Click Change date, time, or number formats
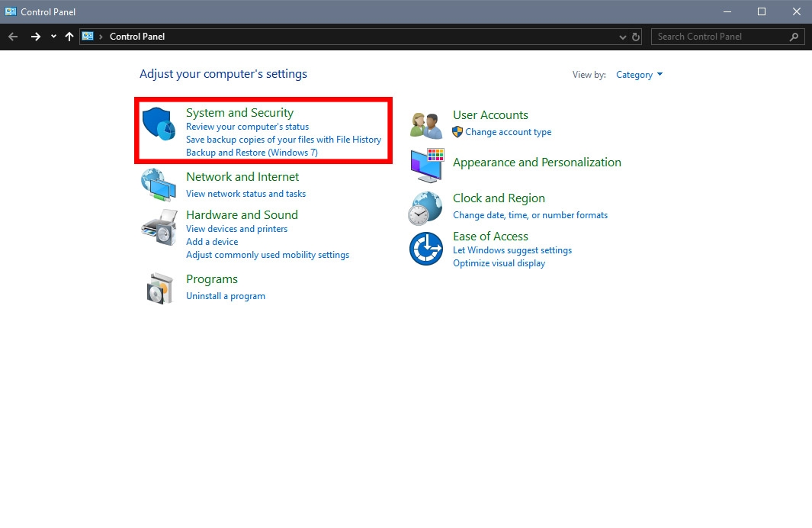Viewport: 812px width, 528px height. point(530,215)
